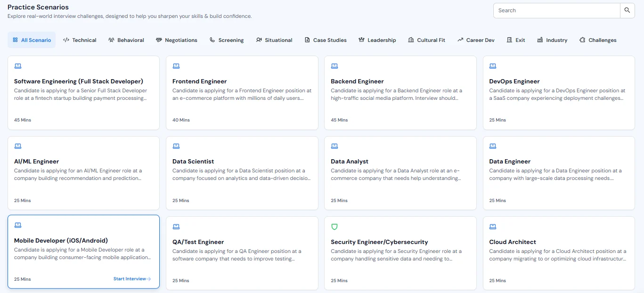Click inside the Search field
The image size is (644, 293).
point(556,10)
